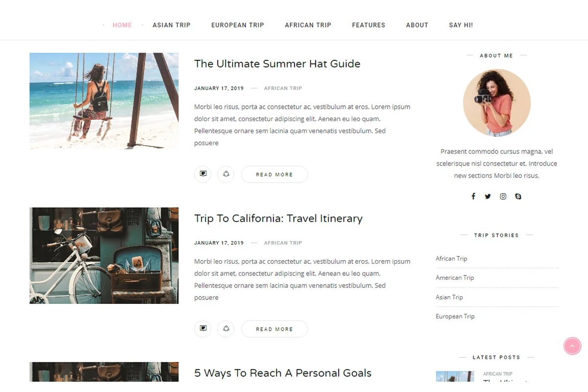This screenshot has height=392, width=588.
Task: Open Facebook profile icon in About Me
Action: 473,196
